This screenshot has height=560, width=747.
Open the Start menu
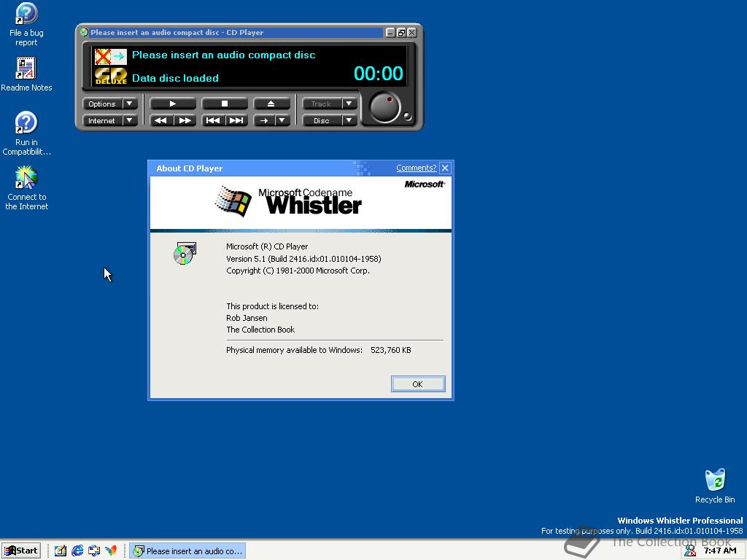(x=21, y=551)
